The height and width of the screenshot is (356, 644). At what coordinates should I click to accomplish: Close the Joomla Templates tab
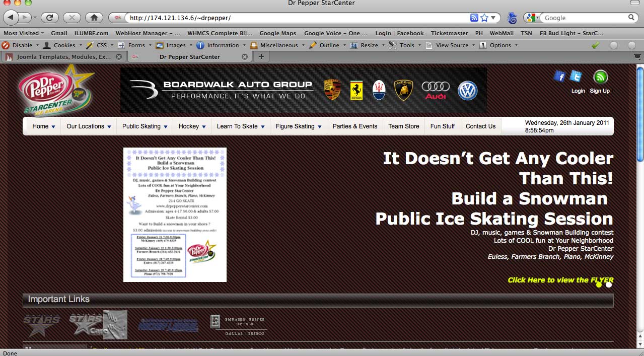click(x=119, y=57)
